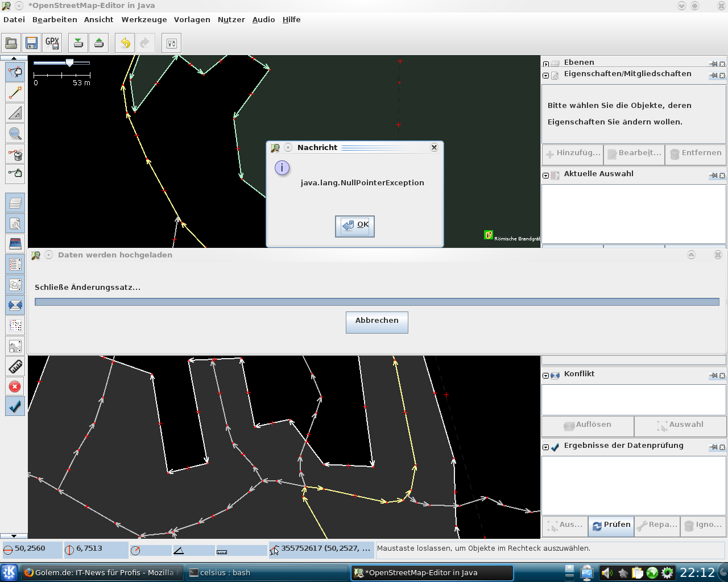Toggle the Conflict panel sidebar button
The height and width of the screenshot is (582, 728).
[x=15, y=305]
